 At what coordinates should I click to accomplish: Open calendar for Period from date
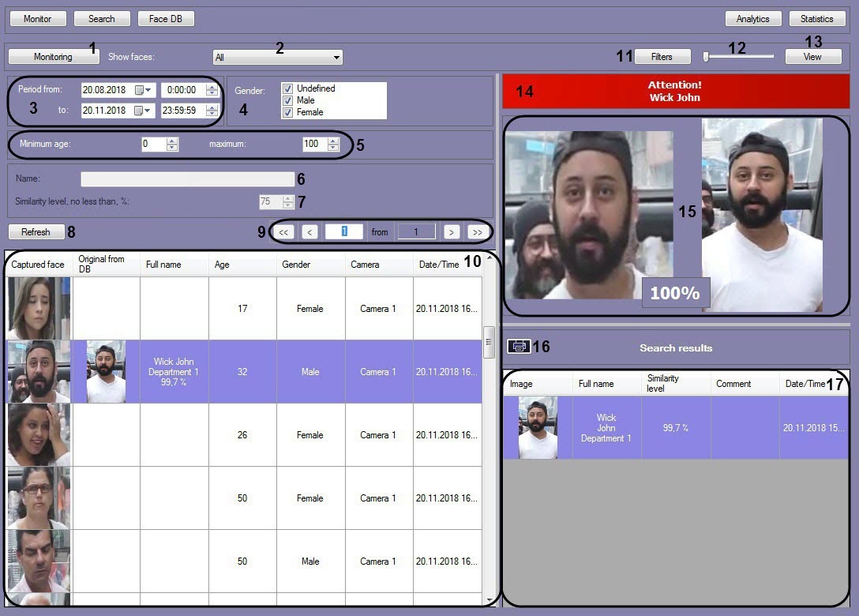(x=142, y=90)
